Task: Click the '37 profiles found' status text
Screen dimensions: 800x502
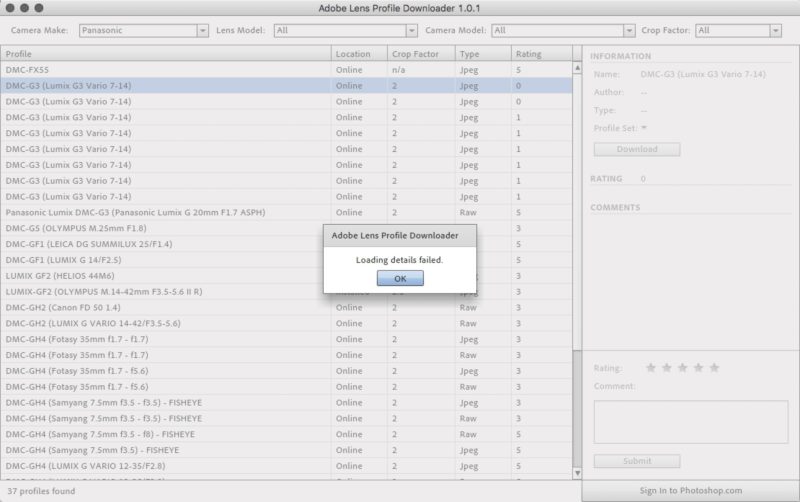Action: (41, 491)
